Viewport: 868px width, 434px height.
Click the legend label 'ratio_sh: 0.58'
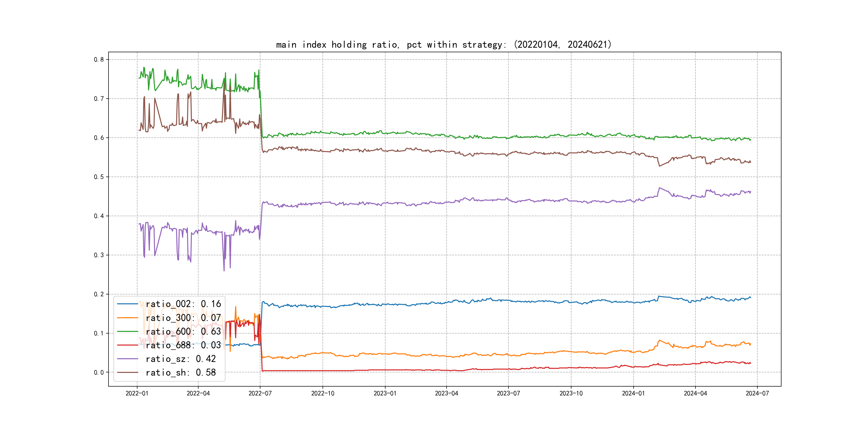(181, 372)
